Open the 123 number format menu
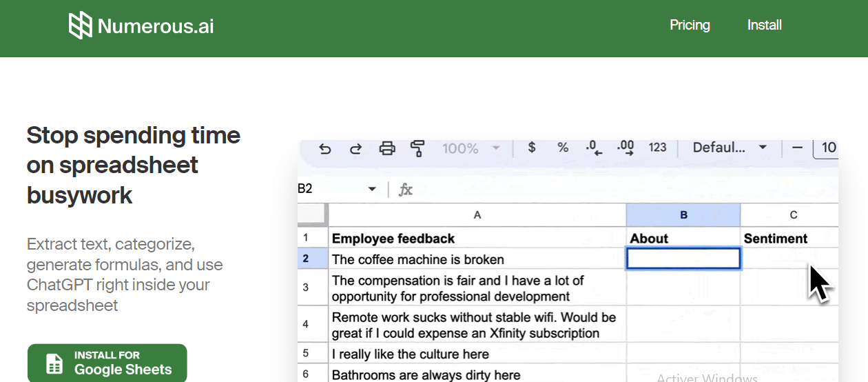This screenshot has height=382, width=868. 657,148
